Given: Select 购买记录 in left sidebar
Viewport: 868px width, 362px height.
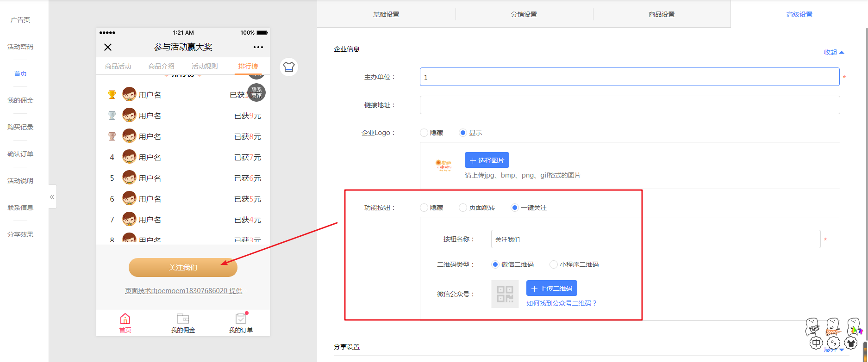Looking at the screenshot, I should coord(20,127).
